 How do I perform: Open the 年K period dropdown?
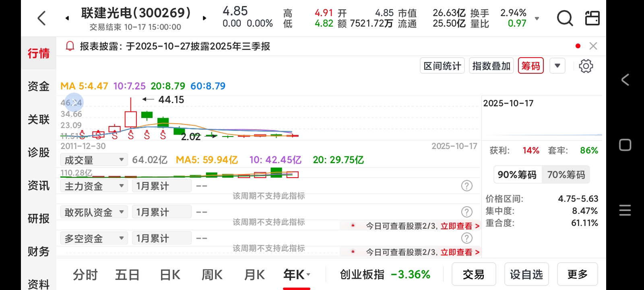coord(297,275)
